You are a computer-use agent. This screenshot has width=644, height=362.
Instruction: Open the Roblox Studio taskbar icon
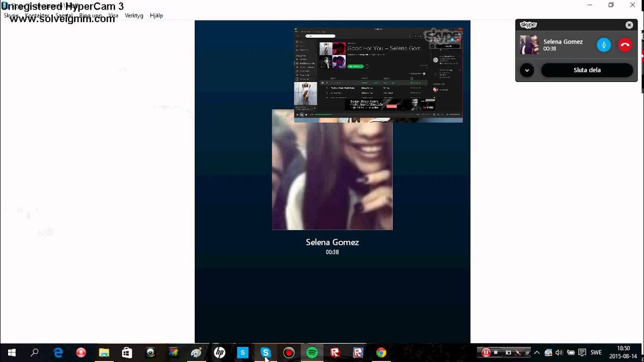(x=358, y=353)
